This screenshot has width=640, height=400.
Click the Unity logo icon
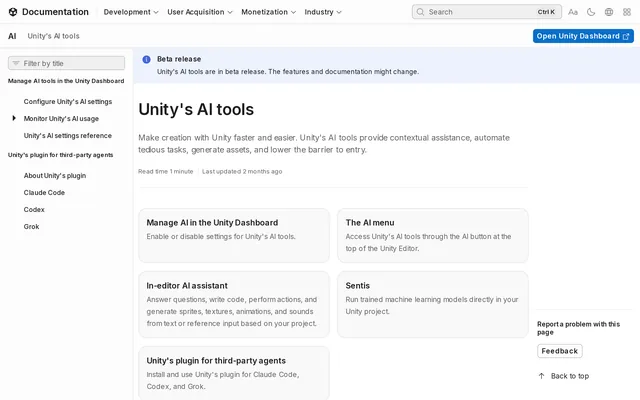(13, 12)
